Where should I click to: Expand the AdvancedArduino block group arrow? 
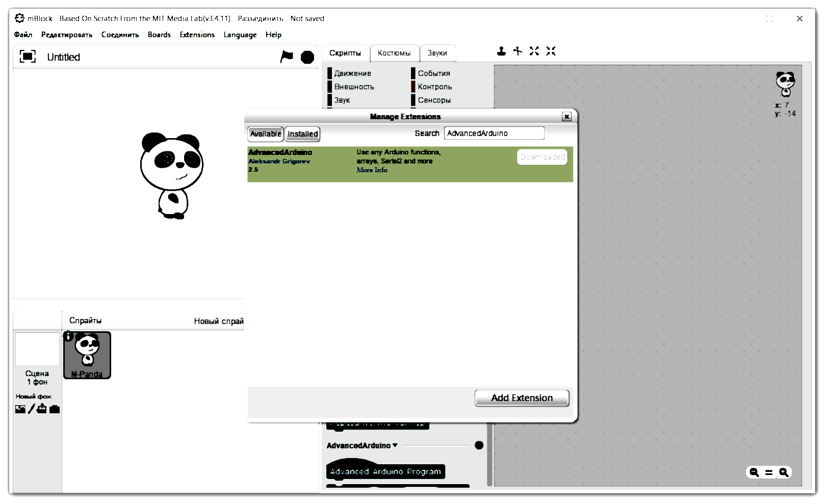point(395,445)
